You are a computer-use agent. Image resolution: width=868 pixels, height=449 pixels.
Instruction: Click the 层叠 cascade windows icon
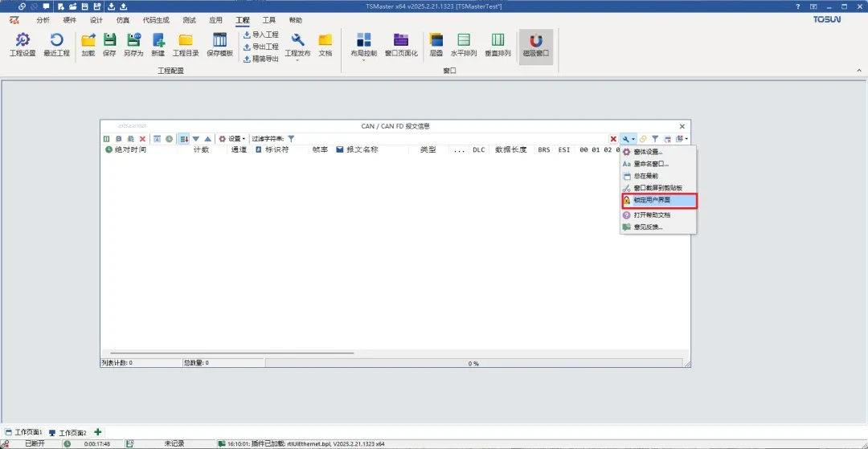click(x=436, y=44)
